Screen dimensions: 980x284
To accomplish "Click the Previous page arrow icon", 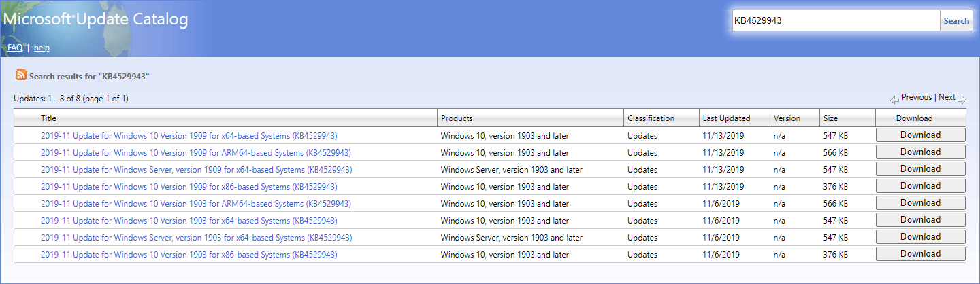I will [894, 100].
